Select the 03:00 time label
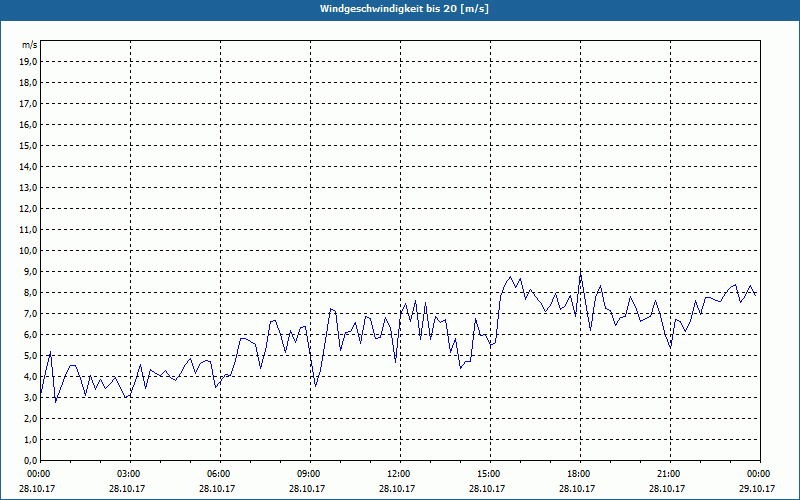Image resolution: width=800 pixels, height=500 pixels. (x=128, y=474)
